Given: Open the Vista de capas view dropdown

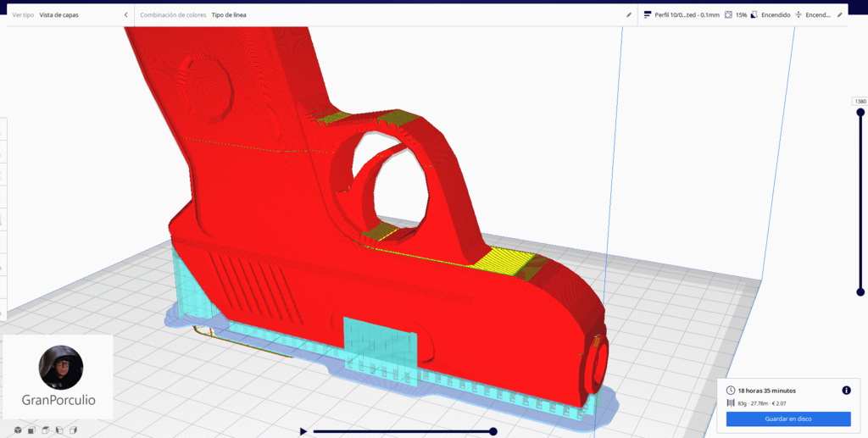Looking at the screenshot, I should 58,15.
